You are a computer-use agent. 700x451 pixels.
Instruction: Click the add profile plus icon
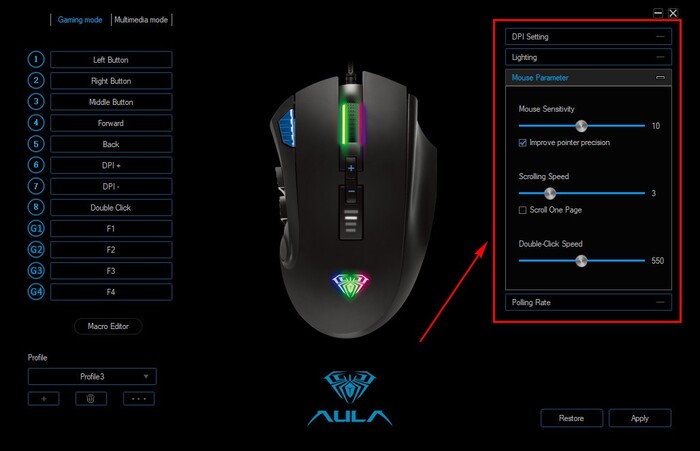[x=44, y=399]
